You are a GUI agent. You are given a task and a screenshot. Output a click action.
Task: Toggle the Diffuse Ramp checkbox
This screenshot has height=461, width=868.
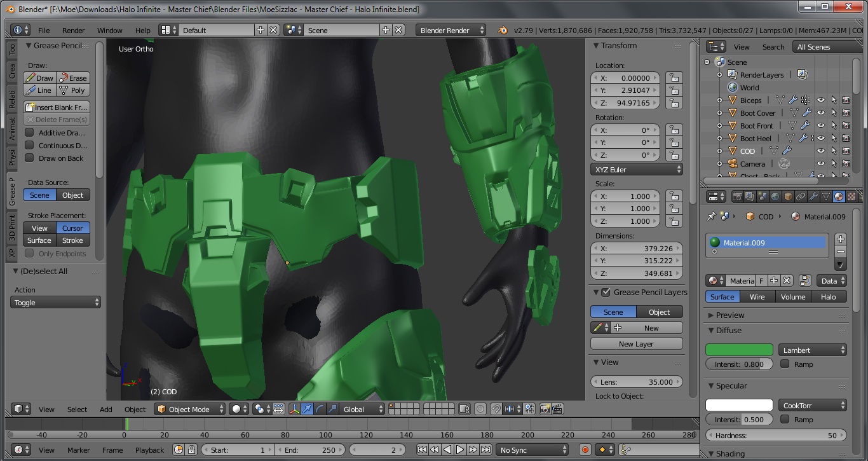(785, 364)
